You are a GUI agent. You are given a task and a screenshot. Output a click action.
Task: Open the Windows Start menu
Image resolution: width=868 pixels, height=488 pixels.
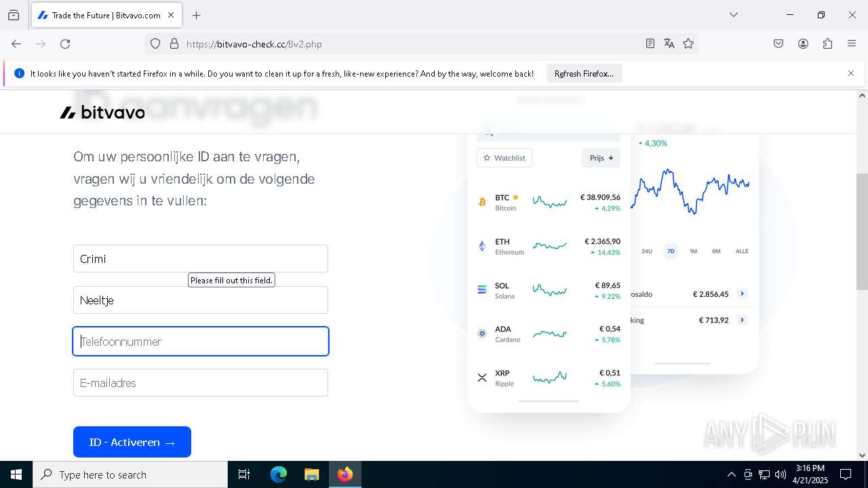point(16,474)
